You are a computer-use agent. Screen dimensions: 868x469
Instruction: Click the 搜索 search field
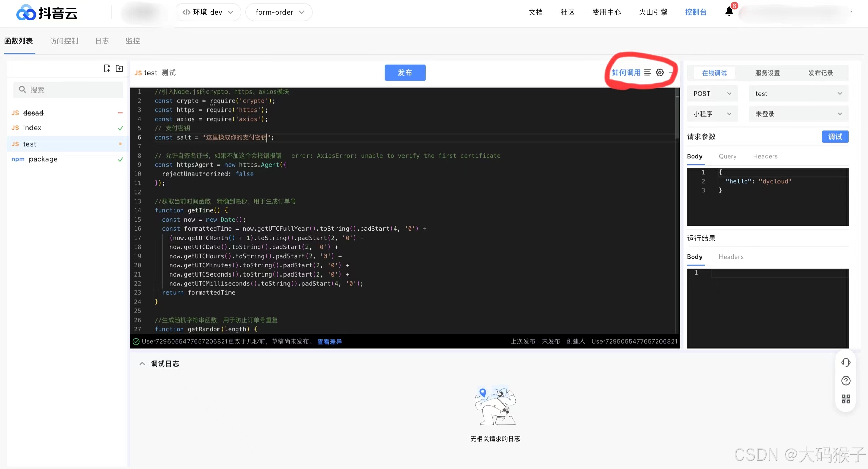coord(68,90)
